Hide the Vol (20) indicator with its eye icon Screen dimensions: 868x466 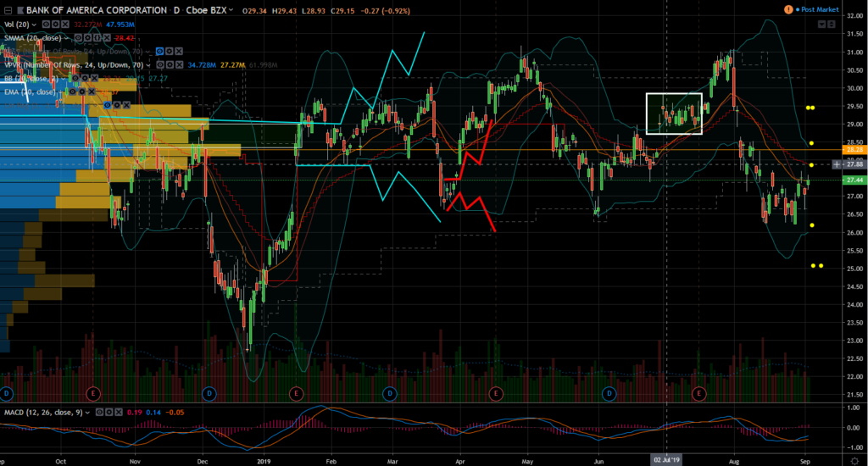(x=46, y=25)
